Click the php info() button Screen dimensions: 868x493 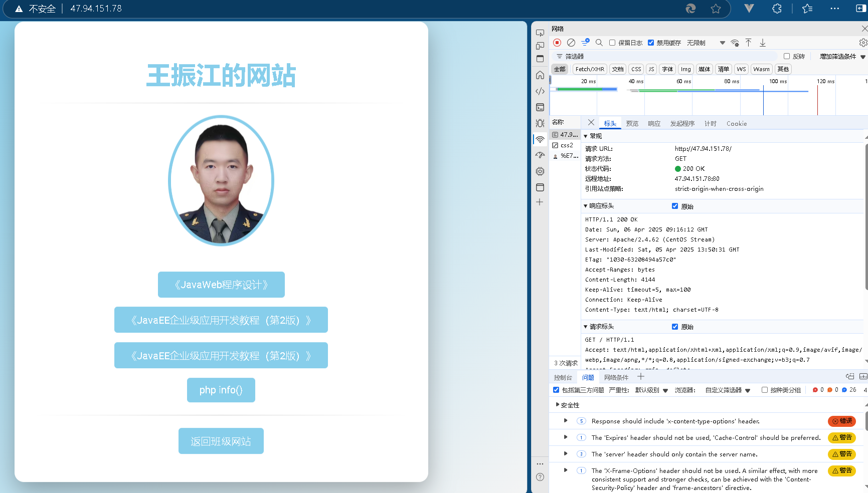pyautogui.click(x=221, y=390)
